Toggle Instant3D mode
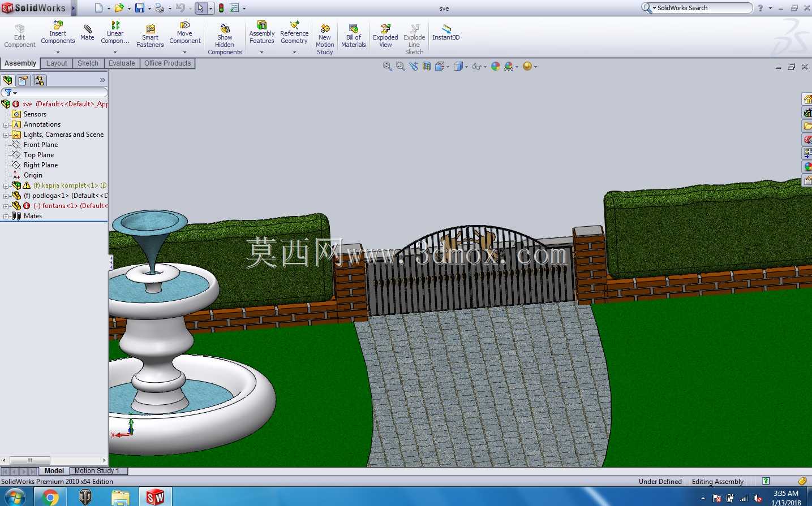 tap(446, 33)
